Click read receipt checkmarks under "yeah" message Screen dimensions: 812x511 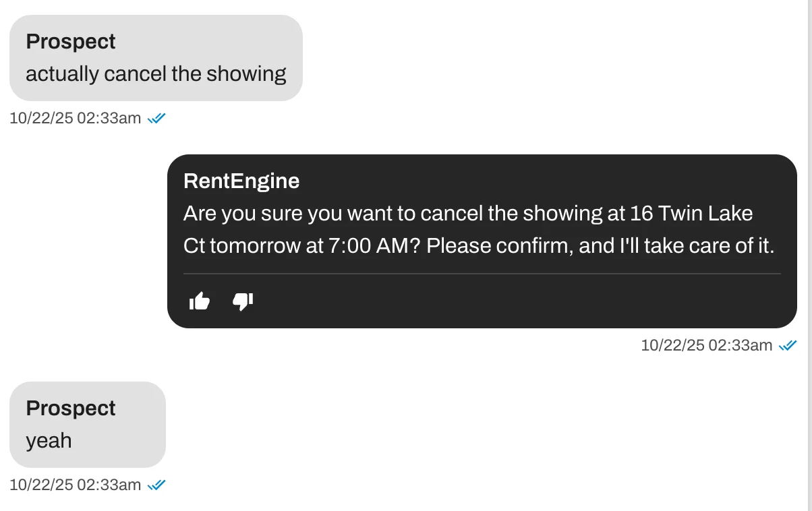[x=156, y=485]
